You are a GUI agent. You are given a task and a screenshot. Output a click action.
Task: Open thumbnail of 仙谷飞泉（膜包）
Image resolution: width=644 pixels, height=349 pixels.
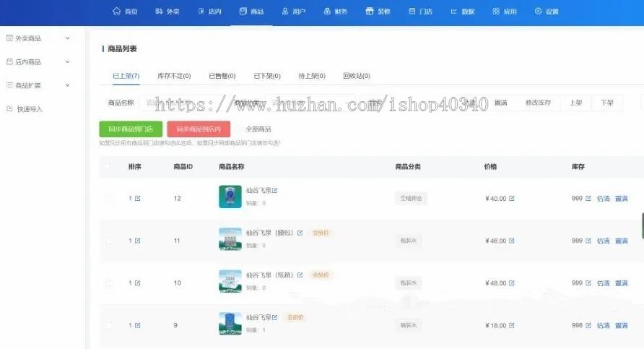click(x=230, y=239)
